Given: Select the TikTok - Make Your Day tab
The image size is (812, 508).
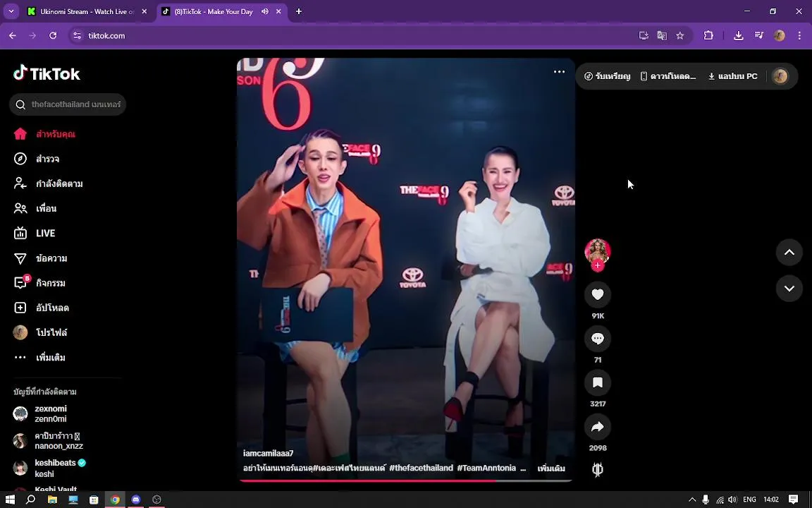Looking at the screenshot, I should 214,11.
